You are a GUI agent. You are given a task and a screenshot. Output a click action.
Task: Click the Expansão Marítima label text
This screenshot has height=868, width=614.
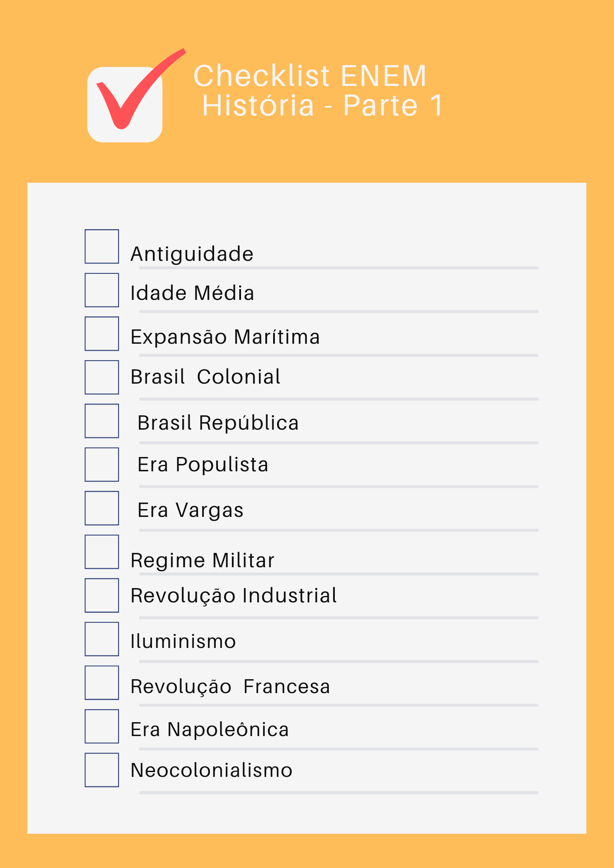coord(225,337)
